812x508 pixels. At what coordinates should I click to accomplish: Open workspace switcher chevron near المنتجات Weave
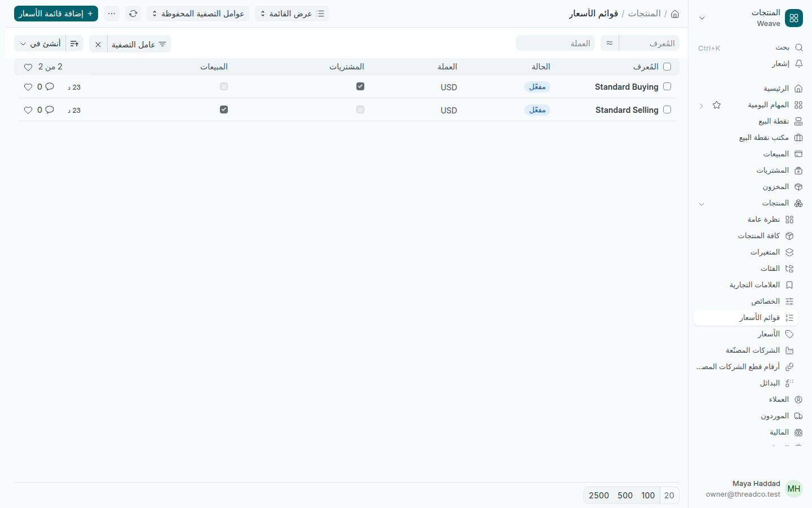pyautogui.click(x=702, y=18)
